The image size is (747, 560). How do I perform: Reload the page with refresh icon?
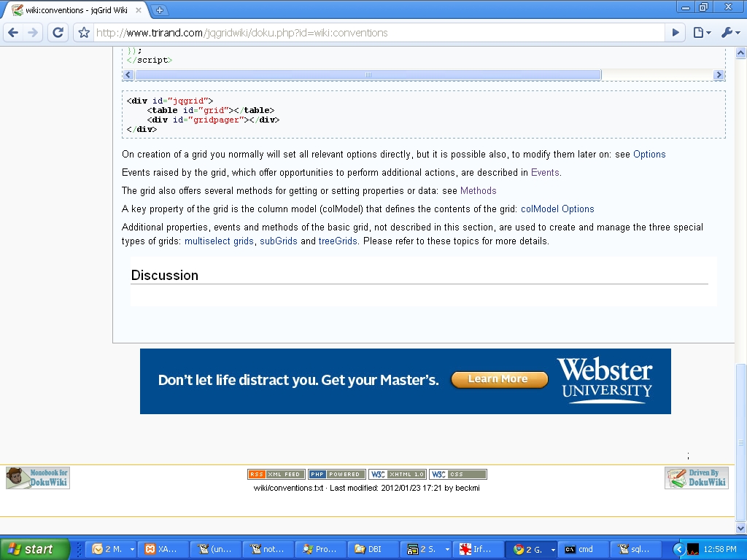pyautogui.click(x=58, y=32)
